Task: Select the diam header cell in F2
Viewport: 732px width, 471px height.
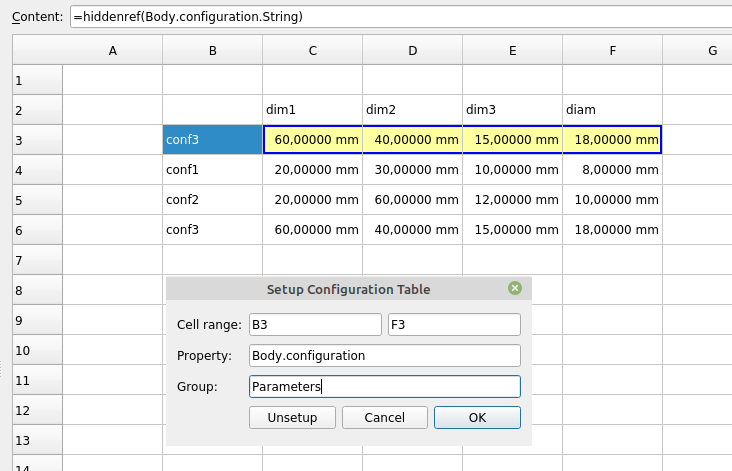Action: tap(612, 110)
